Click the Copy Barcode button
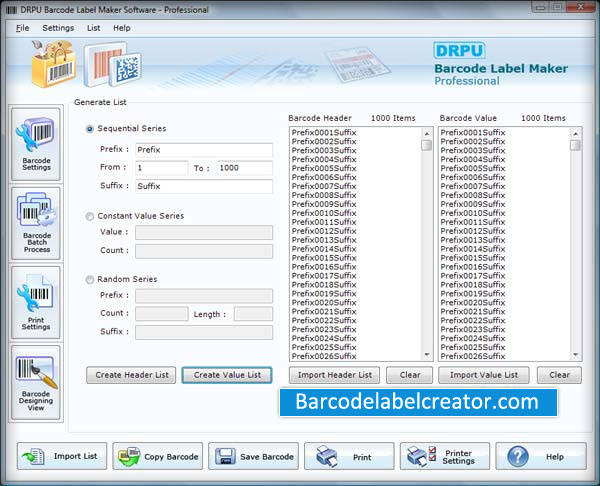The image size is (600, 486). [x=158, y=456]
